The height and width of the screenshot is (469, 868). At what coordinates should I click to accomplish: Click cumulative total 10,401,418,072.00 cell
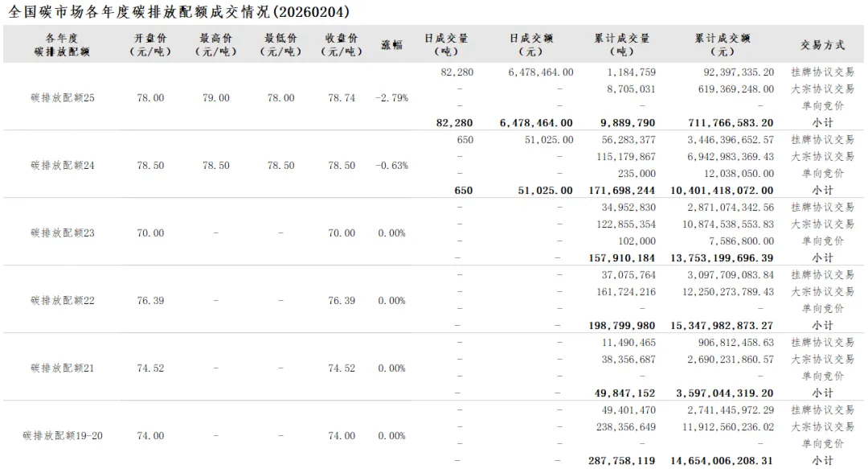[722, 191]
